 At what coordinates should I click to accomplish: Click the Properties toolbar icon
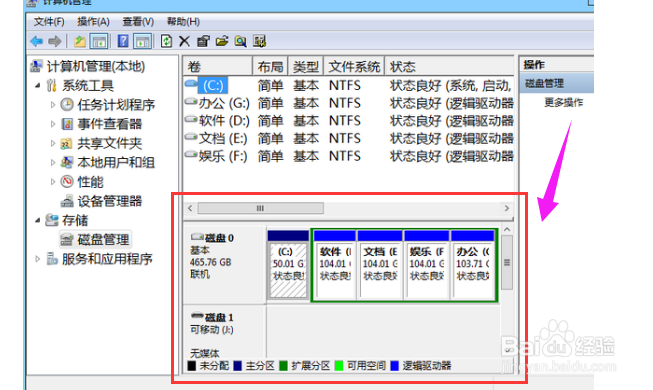(x=203, y=41)
